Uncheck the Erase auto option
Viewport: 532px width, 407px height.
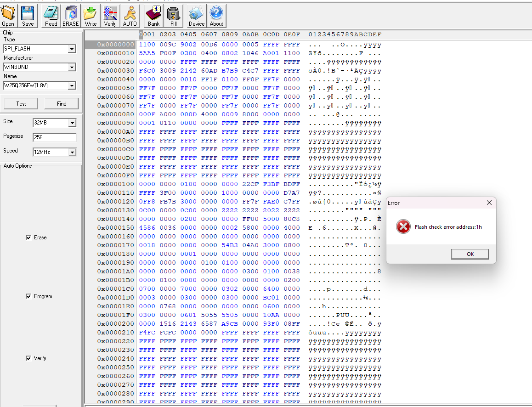click(29, 237)
